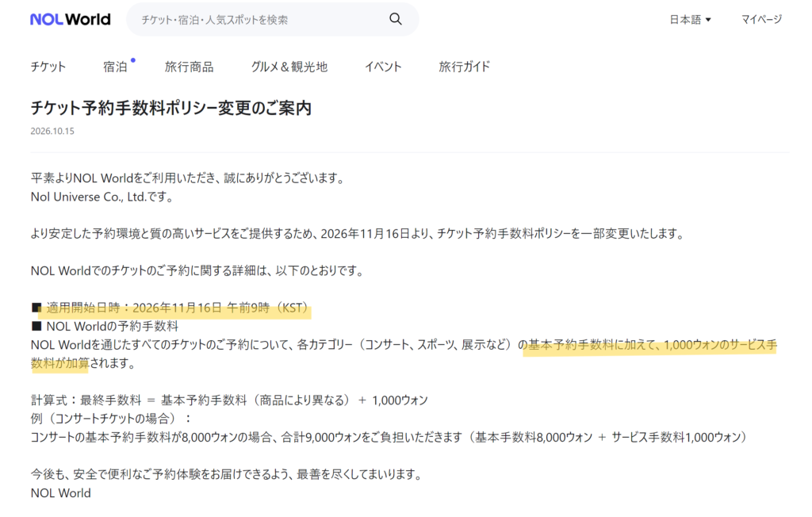Click the date 2026.10.15
Image resolution: width=812 pixels, height=517 pixels.
coord(52,131)
